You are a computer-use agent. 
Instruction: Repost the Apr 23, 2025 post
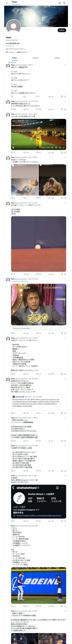[x=26, y=109]
